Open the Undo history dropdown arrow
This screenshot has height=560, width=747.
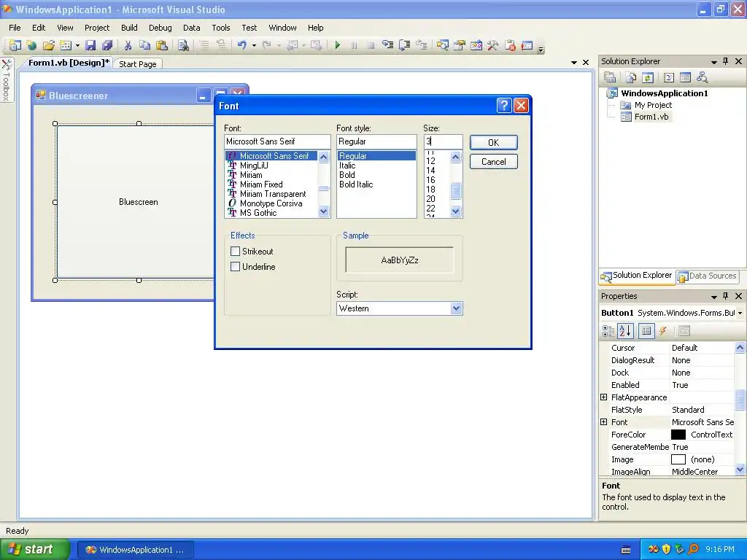pyautogui.click(x=254, y=45)
